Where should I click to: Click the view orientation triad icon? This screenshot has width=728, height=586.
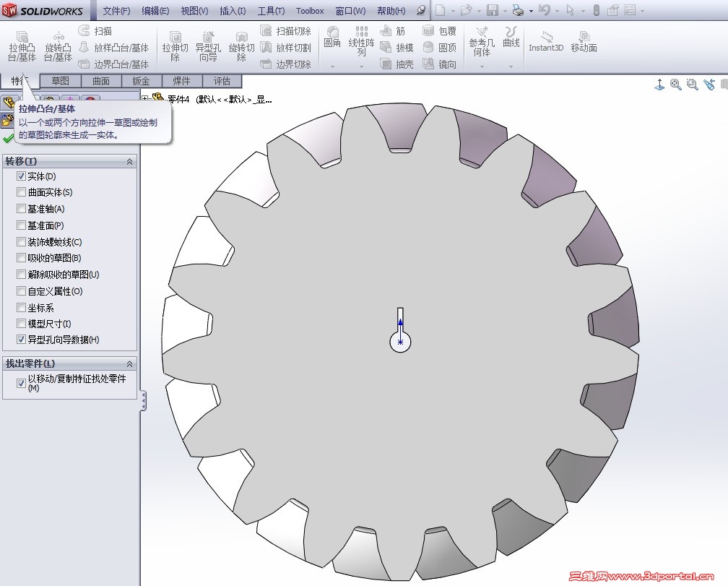659,85
